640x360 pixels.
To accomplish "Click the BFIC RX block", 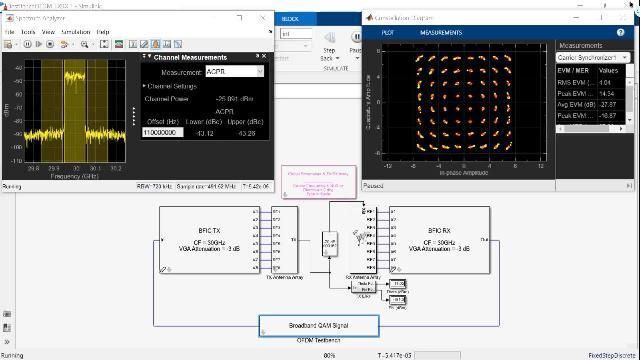I will click(x=439, y=240).
